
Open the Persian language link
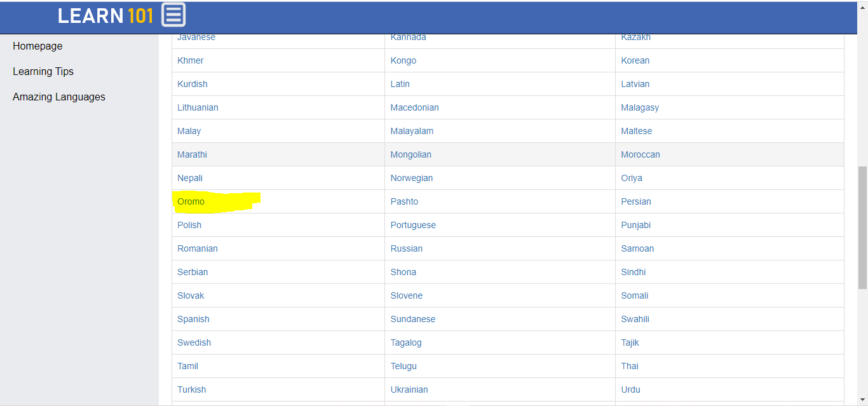pyautogui.click(x=635, y=201)
